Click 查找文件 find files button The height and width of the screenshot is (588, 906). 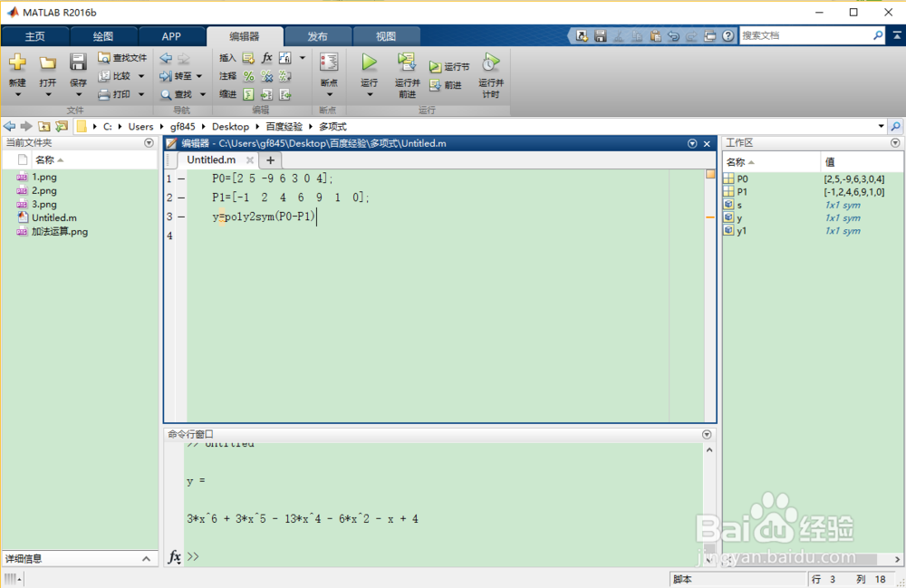[x=122, y=58]
